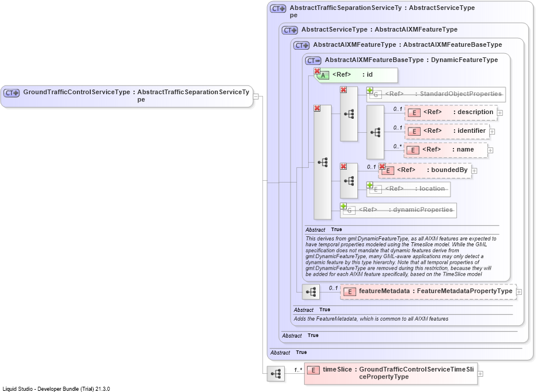Select the struck-through location element

pyautogui.click(x=408, y=189)
